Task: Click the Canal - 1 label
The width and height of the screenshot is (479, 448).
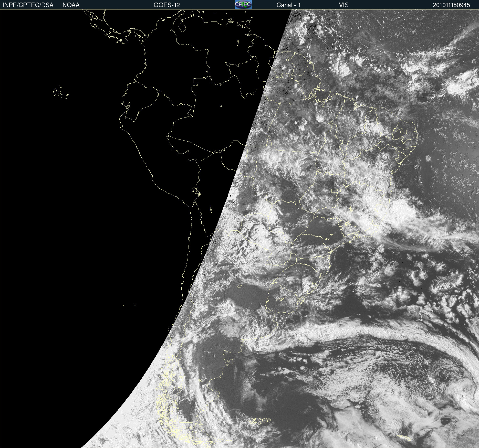Action: 289,5
